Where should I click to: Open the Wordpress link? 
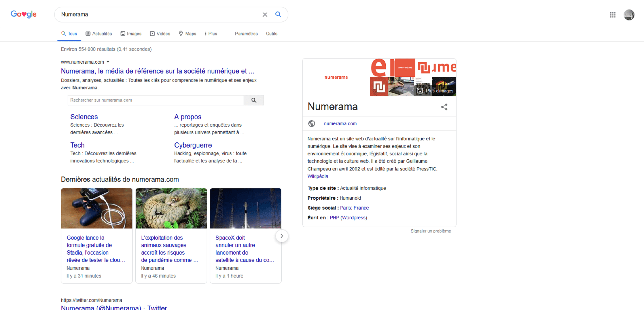pyautogui.click(x=354, y=218)
